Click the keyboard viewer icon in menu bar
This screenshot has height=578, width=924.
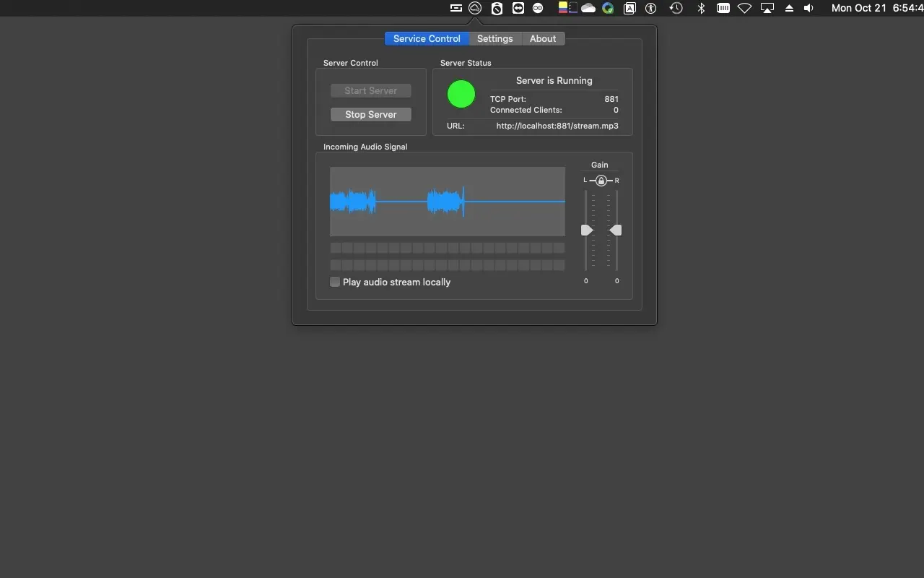coord(723,8)
